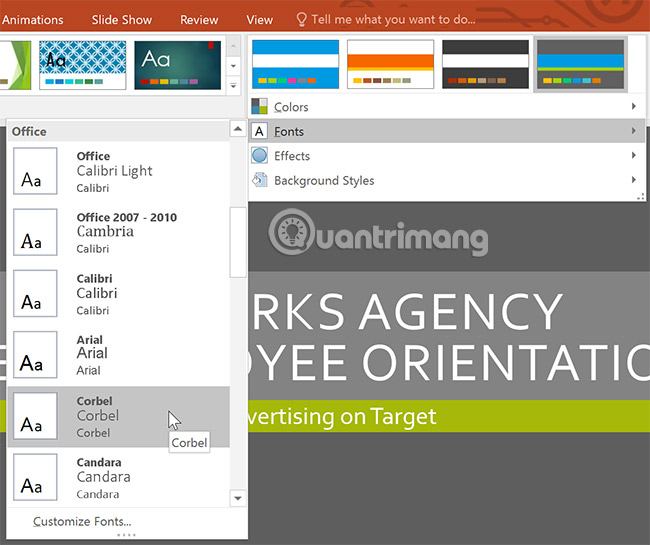Expand the Background Styles submenu arrow

(633, 180)
